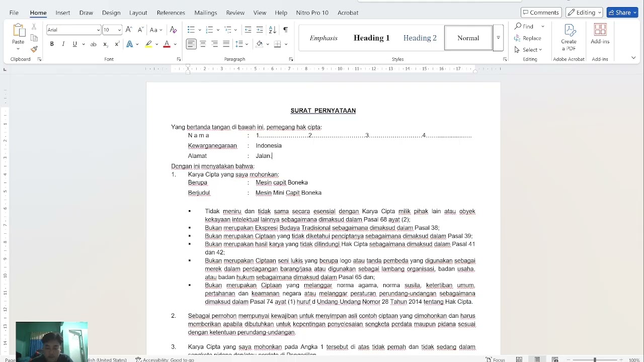Screen dimensions: 644x362
Task: Toggle Italic formatting
Action: point(63,44)
